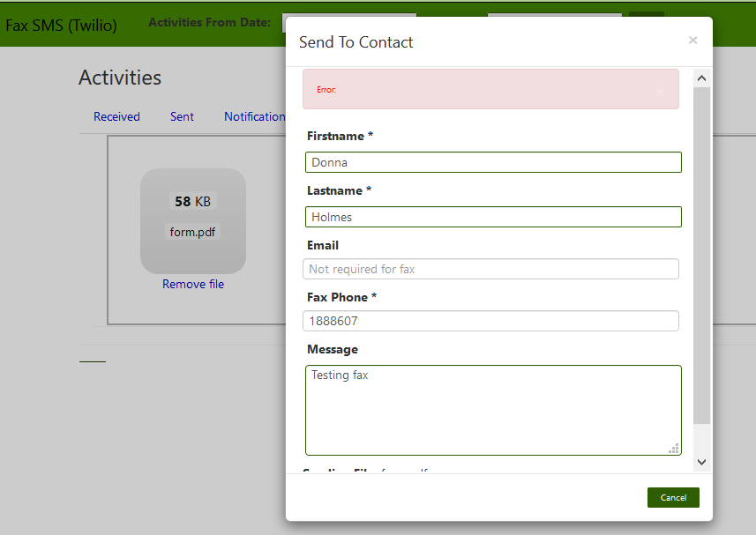Click the Firstname field containing Donna
Viewport: 756px width, 535px height.
point(493,162)
